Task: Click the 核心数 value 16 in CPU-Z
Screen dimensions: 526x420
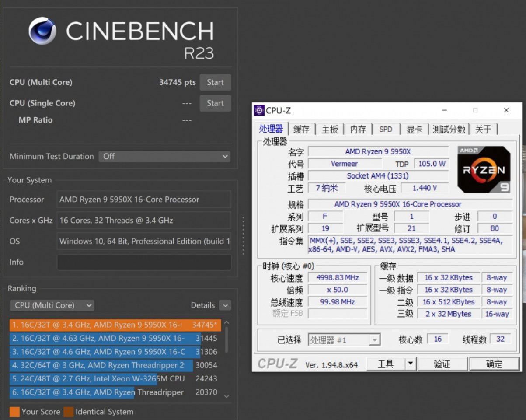Action: [x=438, y=339]
